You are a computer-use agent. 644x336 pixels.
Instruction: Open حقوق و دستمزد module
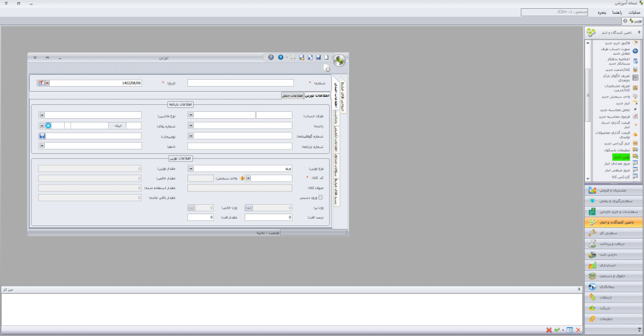[x=614, y=276]
